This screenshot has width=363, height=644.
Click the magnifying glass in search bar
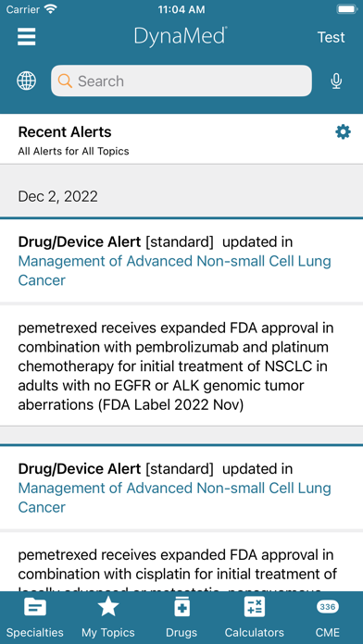[x=65, y=80]
